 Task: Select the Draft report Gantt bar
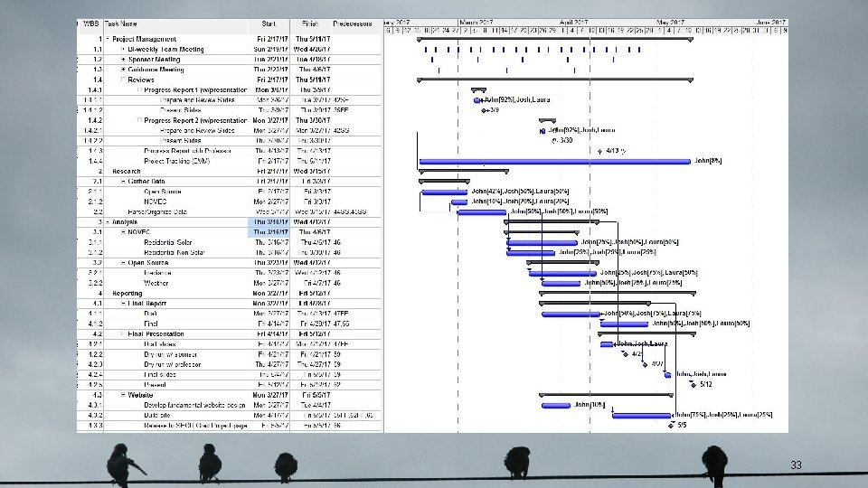[571, 314]
